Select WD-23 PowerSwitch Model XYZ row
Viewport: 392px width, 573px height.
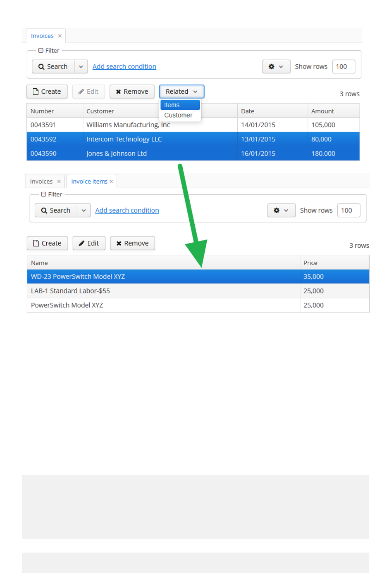tap(198, 277)
